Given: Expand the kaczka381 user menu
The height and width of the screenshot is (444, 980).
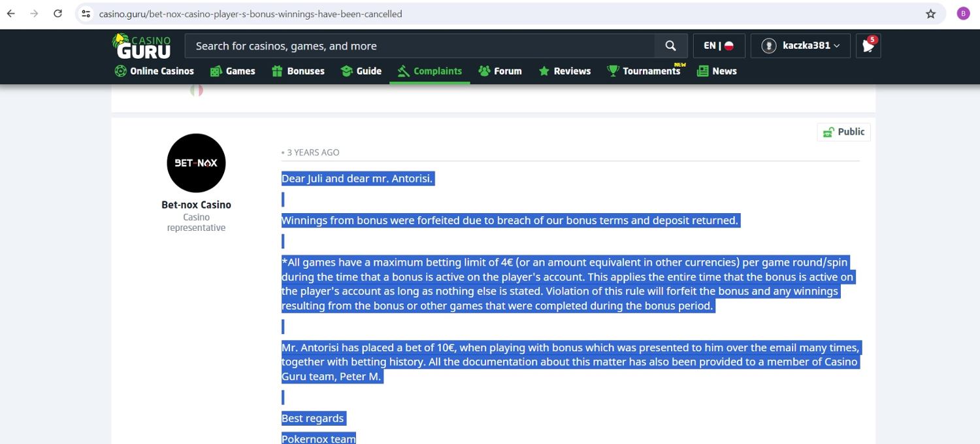Looking at the screenshot, I should [x=800, y=46].
